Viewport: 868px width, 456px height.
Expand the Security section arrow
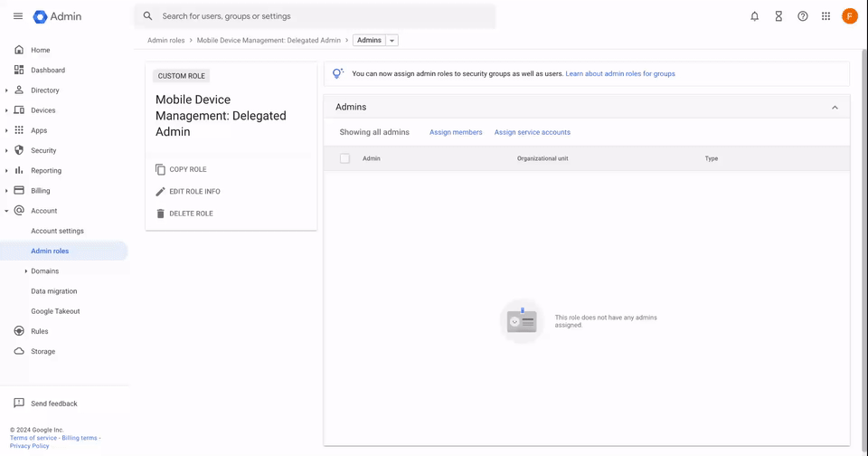coord(6,151)
